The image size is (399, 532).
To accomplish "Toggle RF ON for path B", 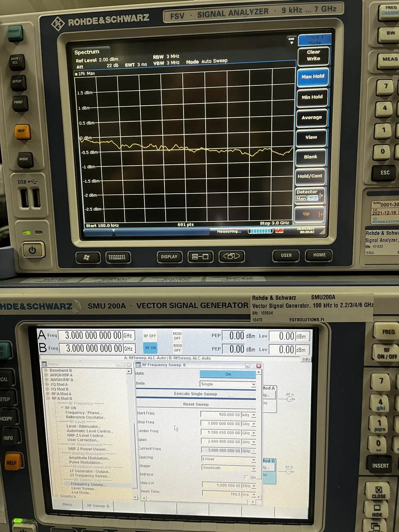I will coord(150,348).
